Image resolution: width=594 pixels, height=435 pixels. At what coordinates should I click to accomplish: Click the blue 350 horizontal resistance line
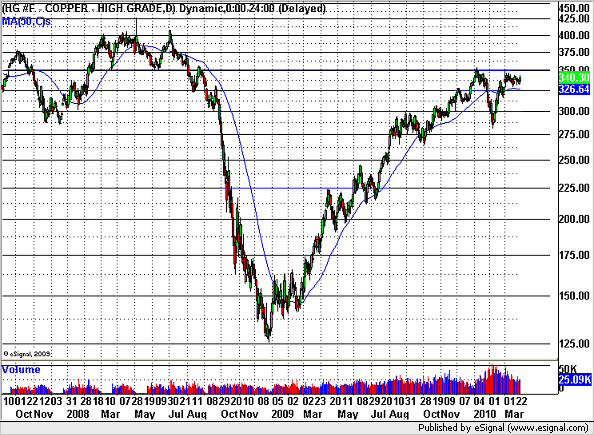point(280,70)
